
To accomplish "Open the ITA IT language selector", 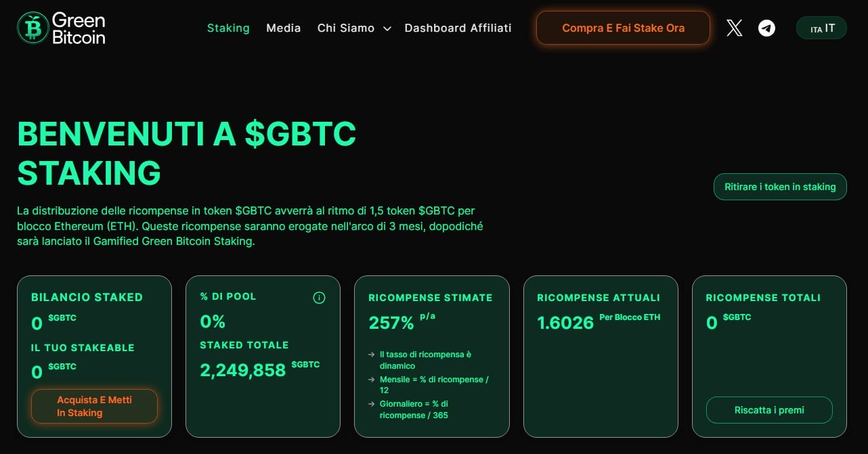I will point(821,28).
